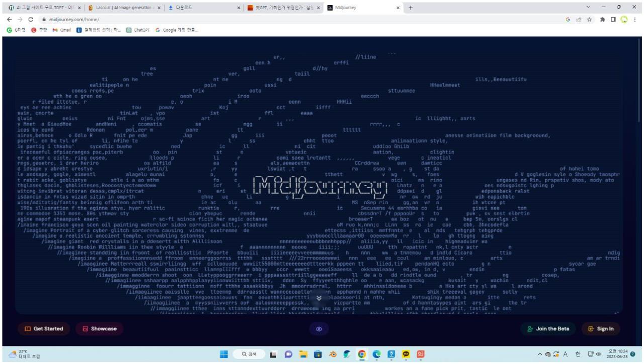The image size is (644, 364).
Task: Click the taskbar 검색 search box
Action: pyautogui.click(x=249, y=354)
